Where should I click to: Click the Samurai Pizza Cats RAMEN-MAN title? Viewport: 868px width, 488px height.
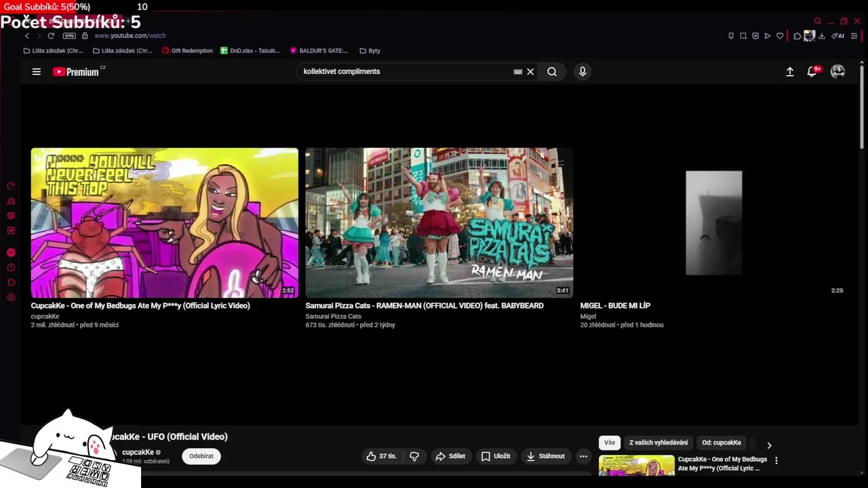425,306
